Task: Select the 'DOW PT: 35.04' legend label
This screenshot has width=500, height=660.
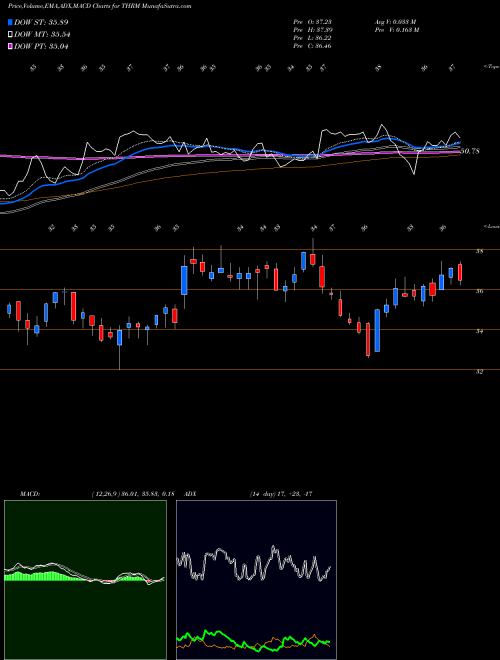Action: click(x=41, y=46)
